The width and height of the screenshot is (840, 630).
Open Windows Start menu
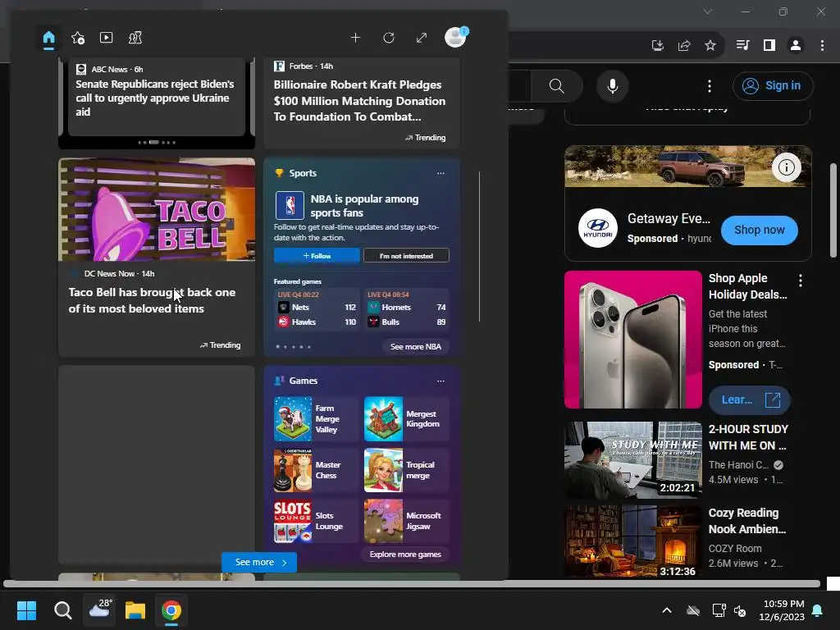point(26,610)
